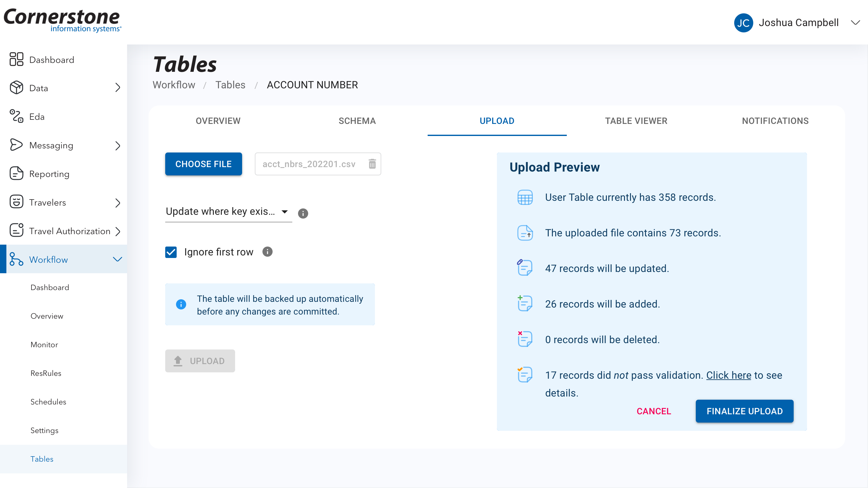Click the Dashboard grid icon in sidebar
The height and width of the screenshot is (488, 868).
tap(16, 59)
